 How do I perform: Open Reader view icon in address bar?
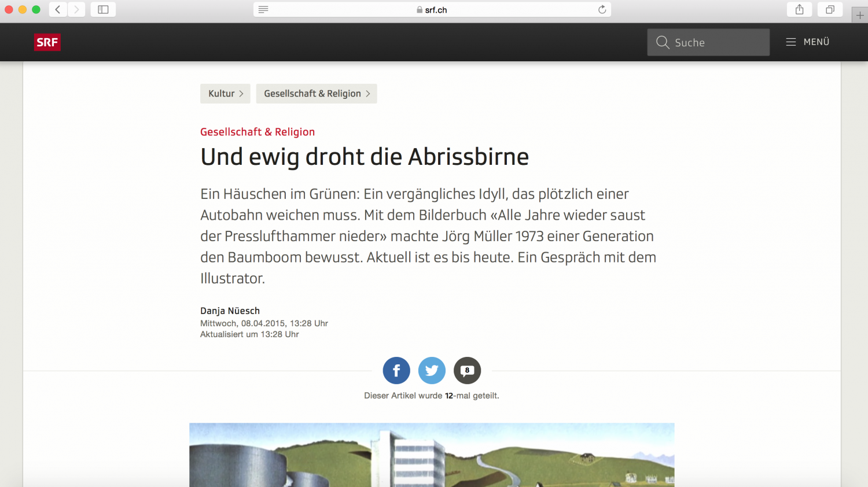[x=263, y=9]
